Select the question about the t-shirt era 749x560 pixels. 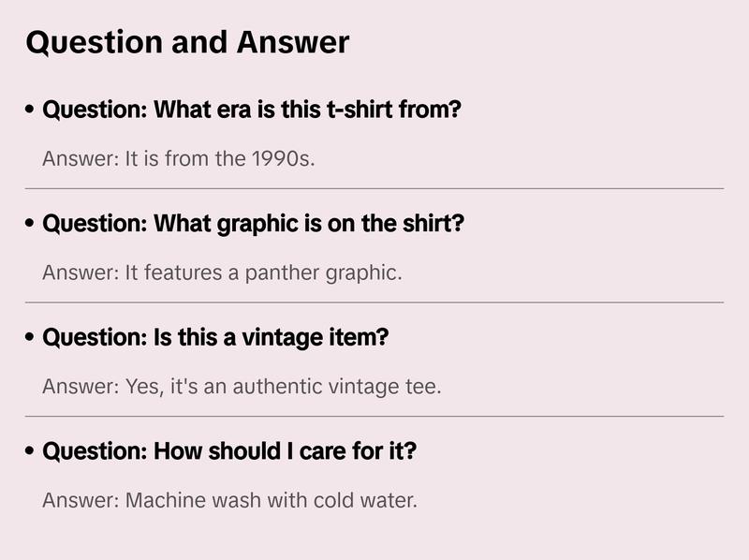252,111
